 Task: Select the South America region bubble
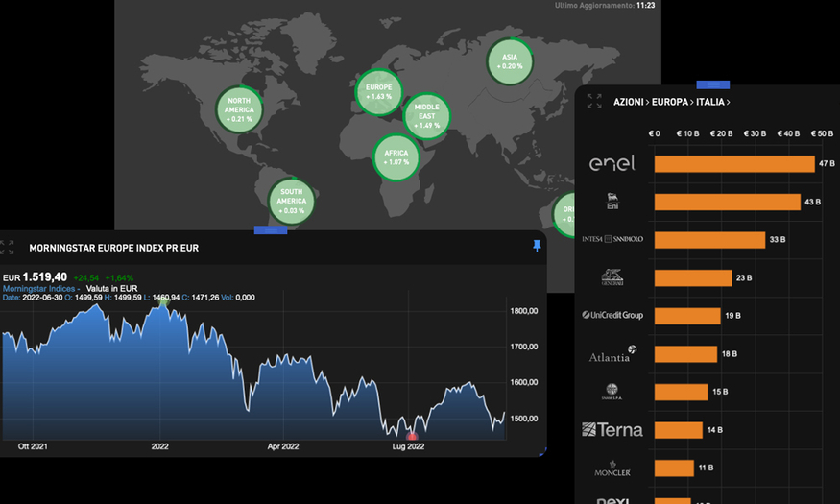pos(292,201)
